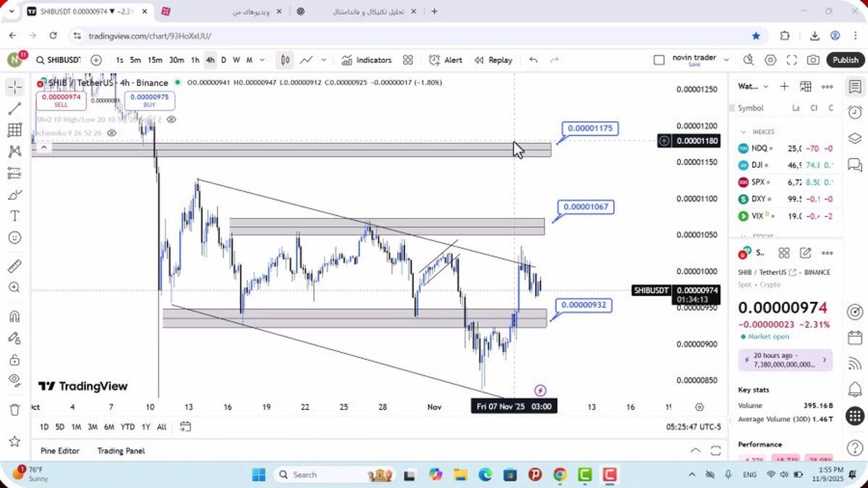Select the text annotation tool
The image size is (868, 488).
click(x=14, y=216)
